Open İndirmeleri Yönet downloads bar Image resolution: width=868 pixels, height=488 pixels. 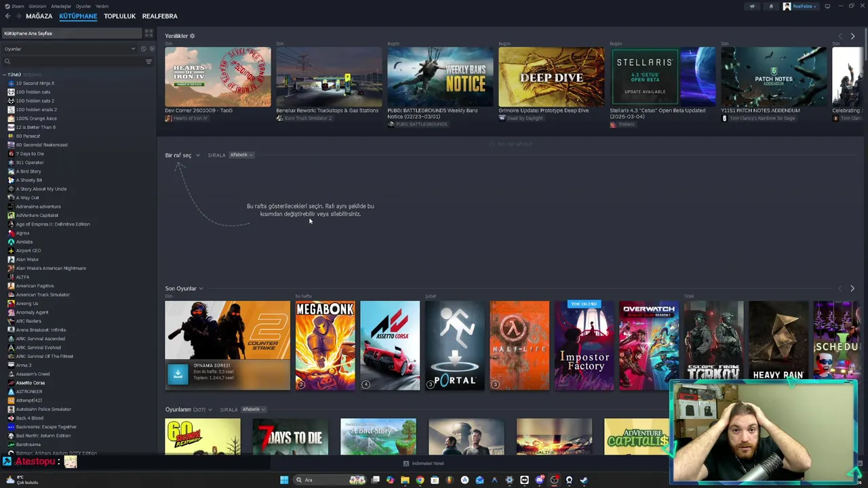(424, 464)
